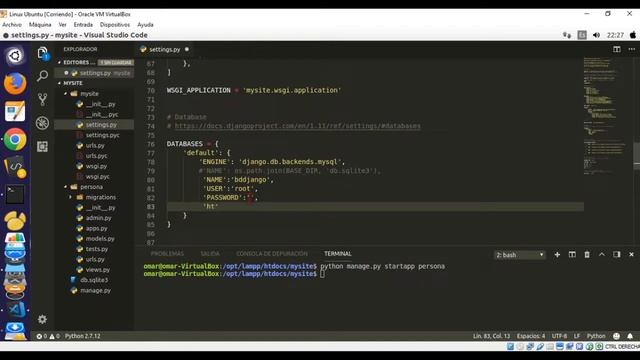Screen dimensions: 640x360
Task: Change end of line via LF
Action: (577, 336)
